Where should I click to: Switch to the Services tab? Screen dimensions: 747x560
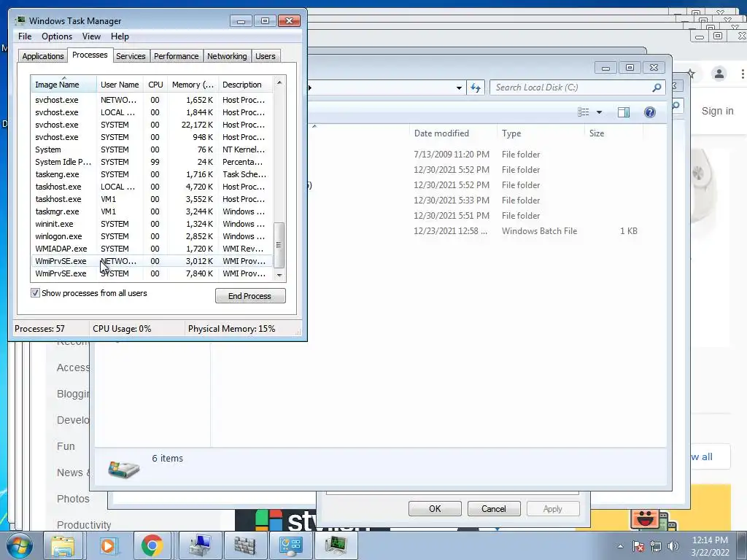[x=131, y=56]
